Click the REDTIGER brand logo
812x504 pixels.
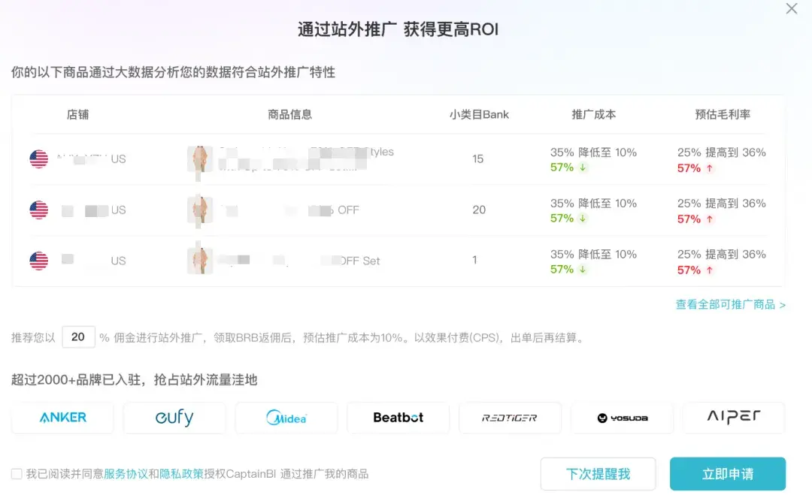(x=510, y=418)
